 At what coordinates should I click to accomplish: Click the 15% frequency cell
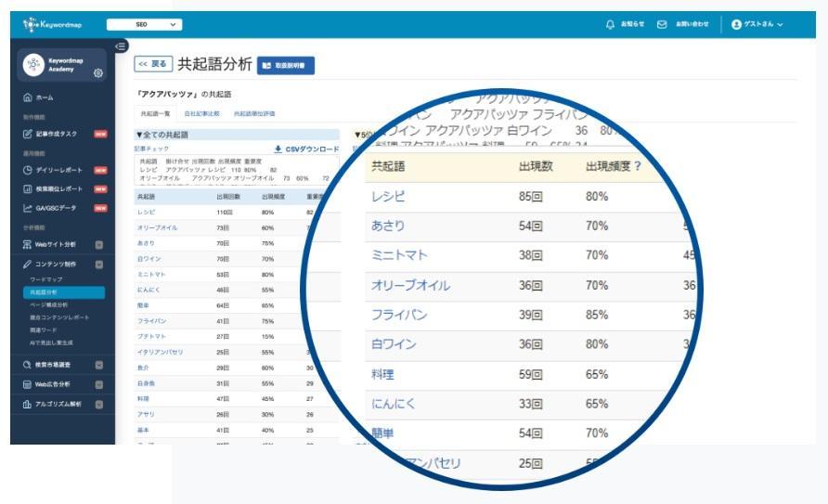[267, 336]
